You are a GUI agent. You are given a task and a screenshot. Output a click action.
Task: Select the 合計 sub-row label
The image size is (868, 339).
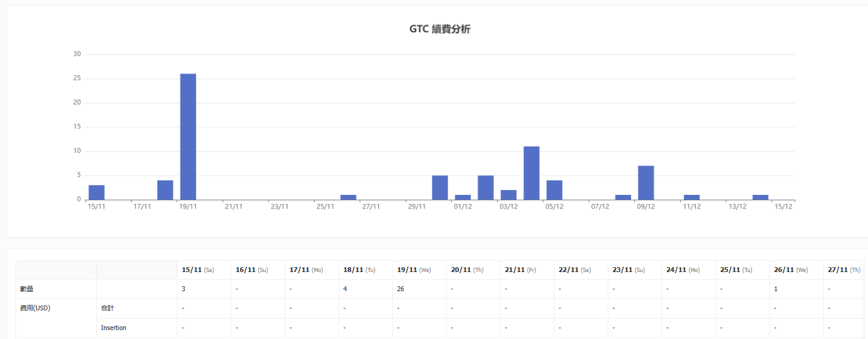pyautogui.click(x=107, y=309)
